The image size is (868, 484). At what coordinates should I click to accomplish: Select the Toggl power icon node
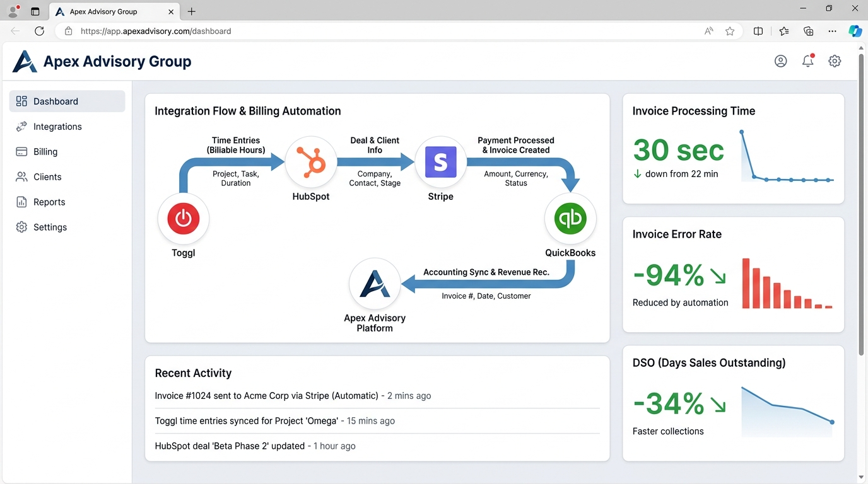[183, 219]
